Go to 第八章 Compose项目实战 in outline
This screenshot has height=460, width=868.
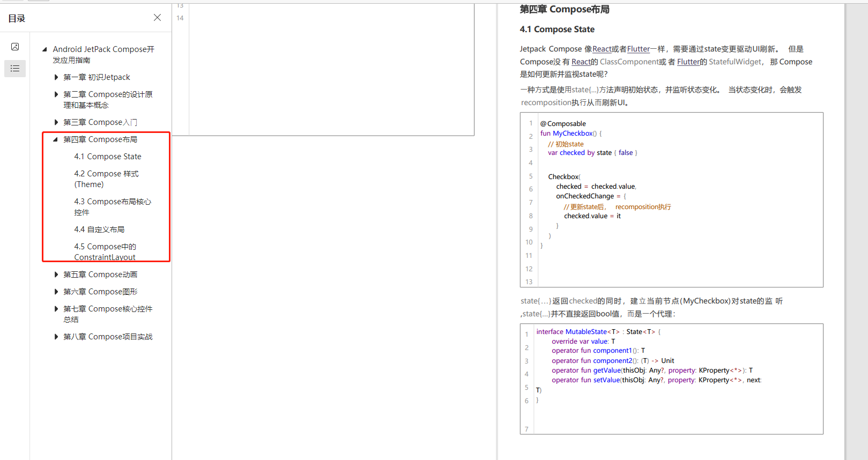pos(108,337)
